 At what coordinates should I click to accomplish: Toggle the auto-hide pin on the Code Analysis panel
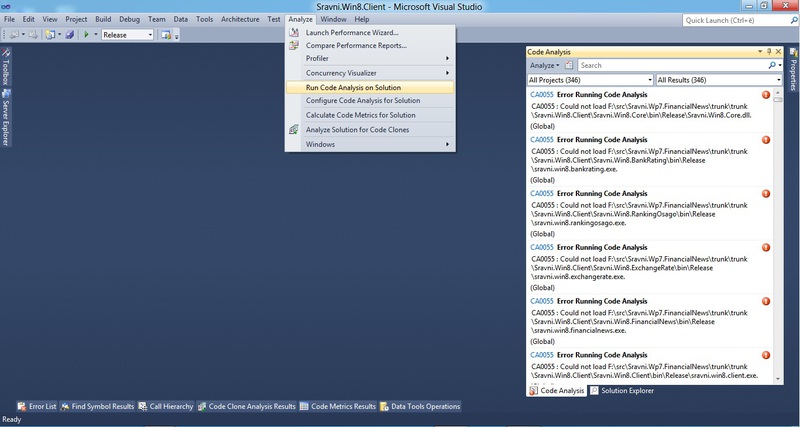pos(769,52)
